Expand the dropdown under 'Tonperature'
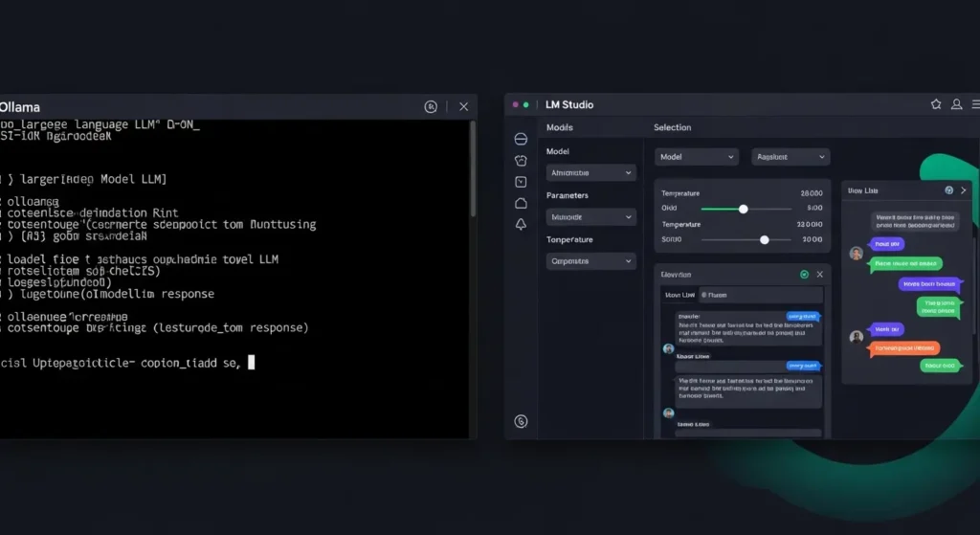This screenshot has height=535, width=980. click(x=591, y=261)
